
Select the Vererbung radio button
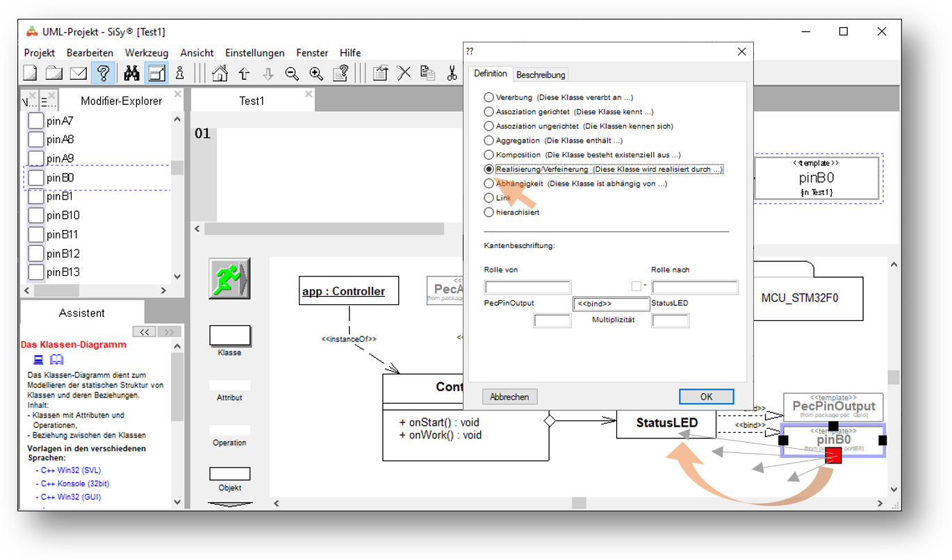click(489, 97)
